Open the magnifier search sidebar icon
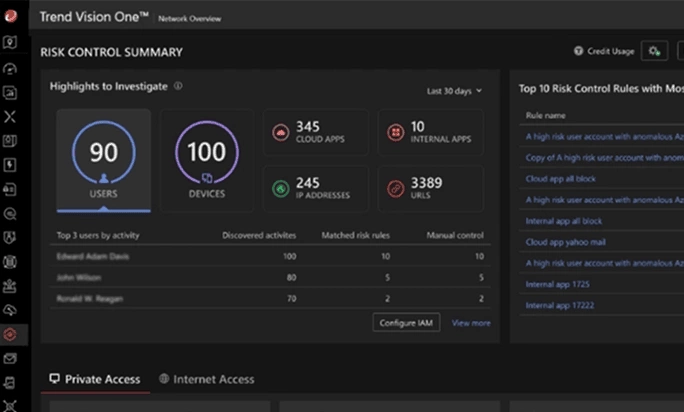 10,213
